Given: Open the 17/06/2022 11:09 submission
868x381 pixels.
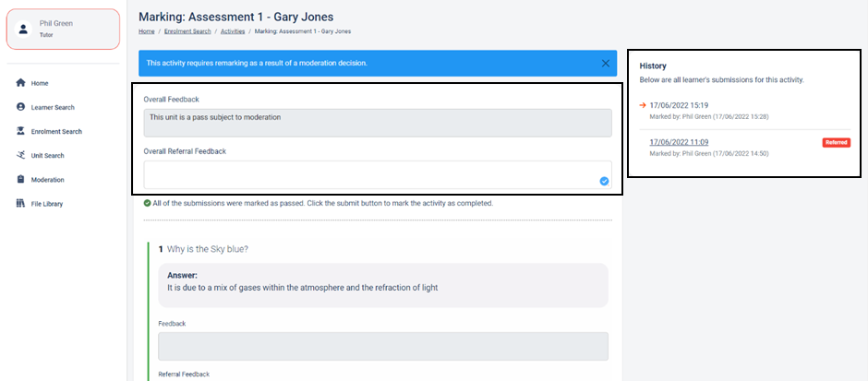Looking at the screenshot, I should 679,142.
